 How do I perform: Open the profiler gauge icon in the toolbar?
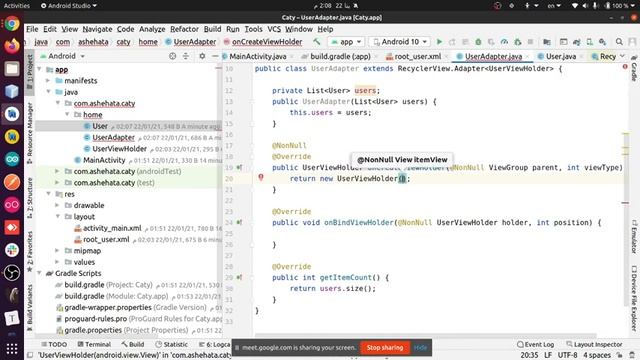tap(504, 42)
